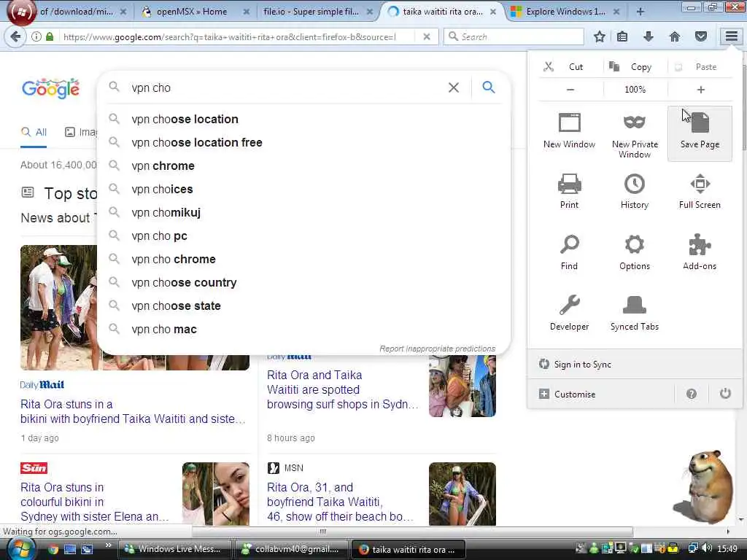
Task: Open the Sun 'Rita Ora stuns in colourful bikini' link
Action: pyautogui.click(x=94, y=502)
